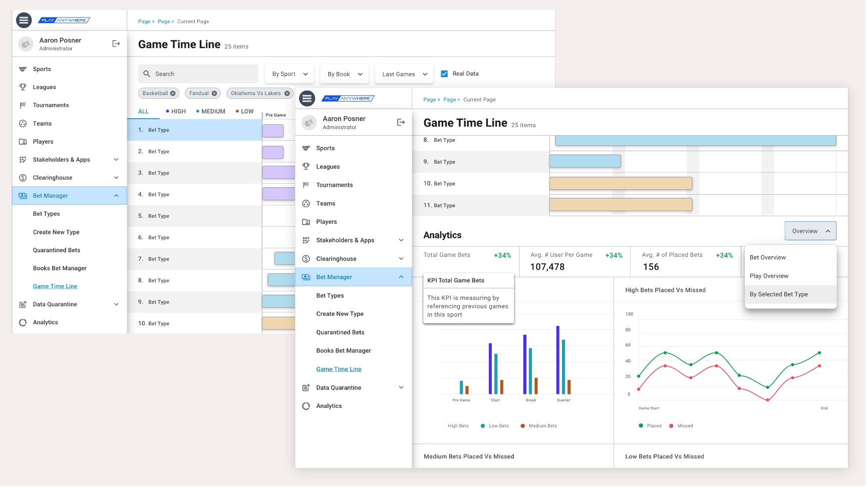Open Game Time Line link in front window

pos(339,369)
